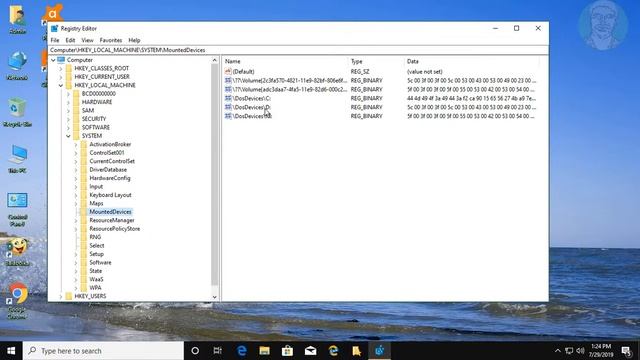Select the \DosDevices\D: value
The width and height of the screenshot is (640, 360).
[x=252, y=107]
